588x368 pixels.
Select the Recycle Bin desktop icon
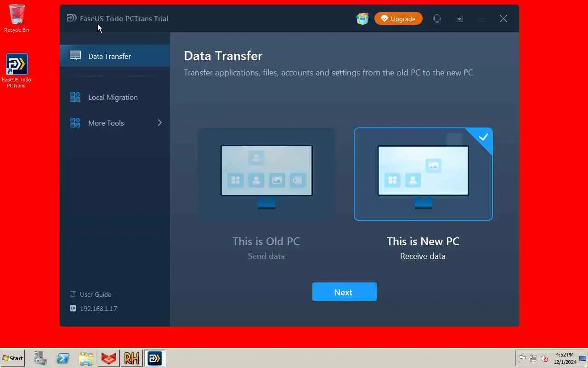pos(17,18)
